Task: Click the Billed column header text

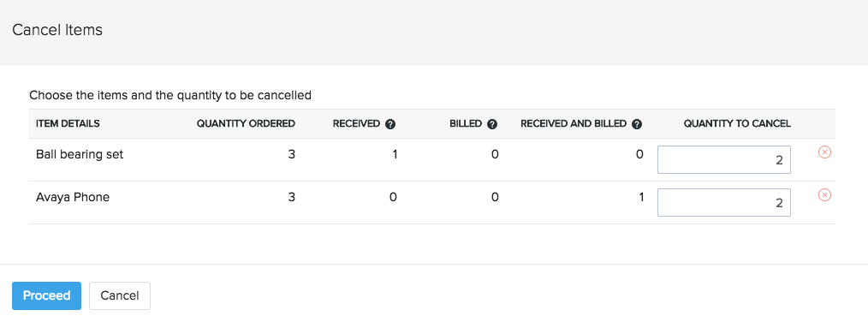Action: click(x=466, y=123)
